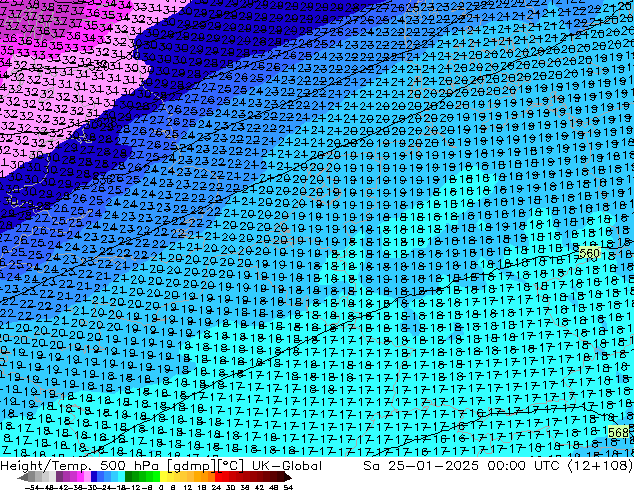Click the yellow swatch in the legend
Viewport: 634px width, 490px height.
pyautogui.click(x=163, y=477)
